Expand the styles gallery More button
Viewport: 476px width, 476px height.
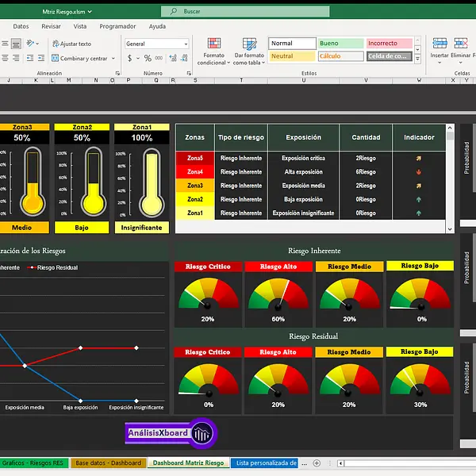pyautogui.click(x=418, y=59)
